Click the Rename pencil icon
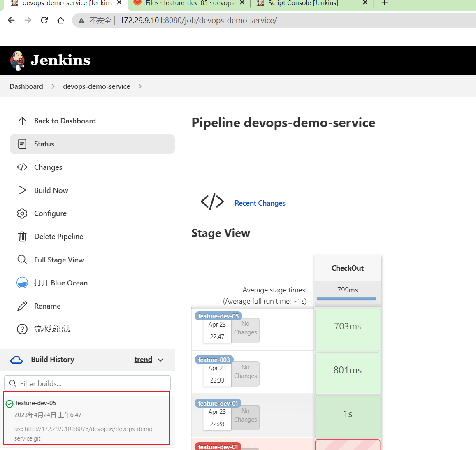 click(22, 306)
